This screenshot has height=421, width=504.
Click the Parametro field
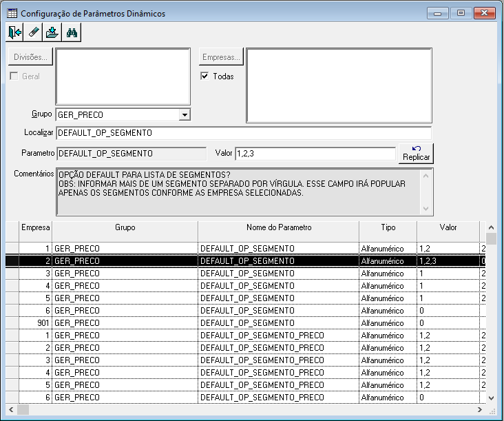pos(132,154)
